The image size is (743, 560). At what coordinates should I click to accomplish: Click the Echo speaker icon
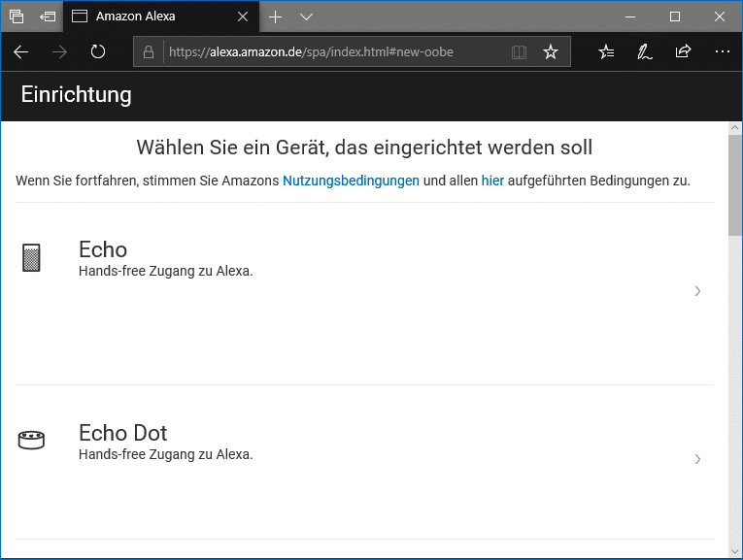click(x=31, y=257)
